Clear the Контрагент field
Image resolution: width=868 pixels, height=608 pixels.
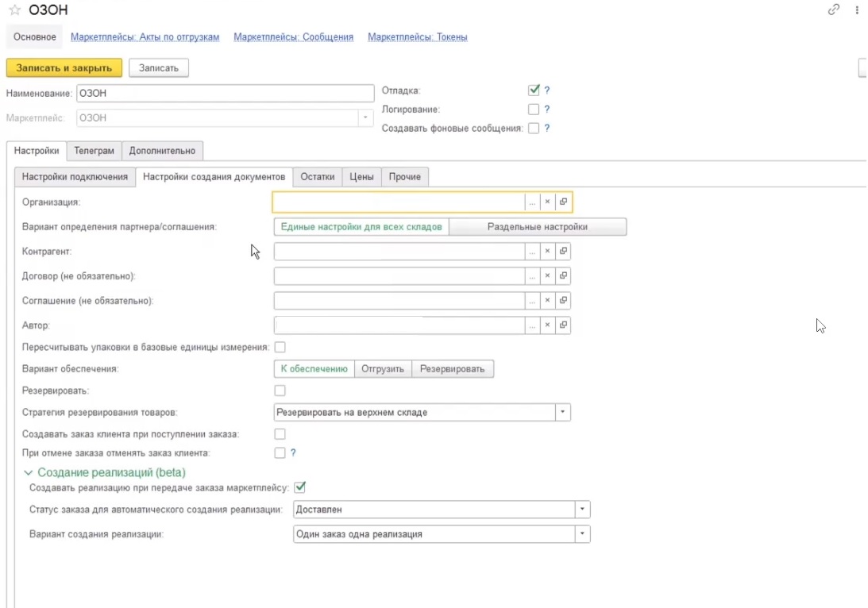tap(547, 251)
